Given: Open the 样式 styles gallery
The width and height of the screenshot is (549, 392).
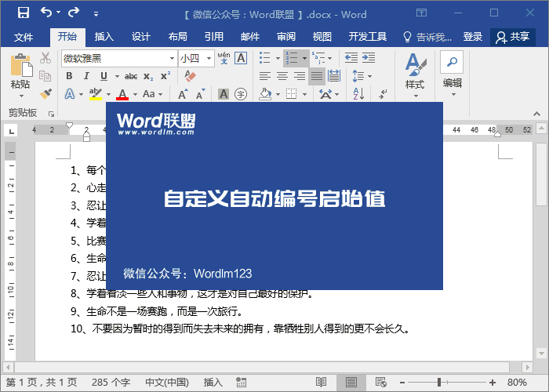Looking at the screenshot, I should [415, 75].
